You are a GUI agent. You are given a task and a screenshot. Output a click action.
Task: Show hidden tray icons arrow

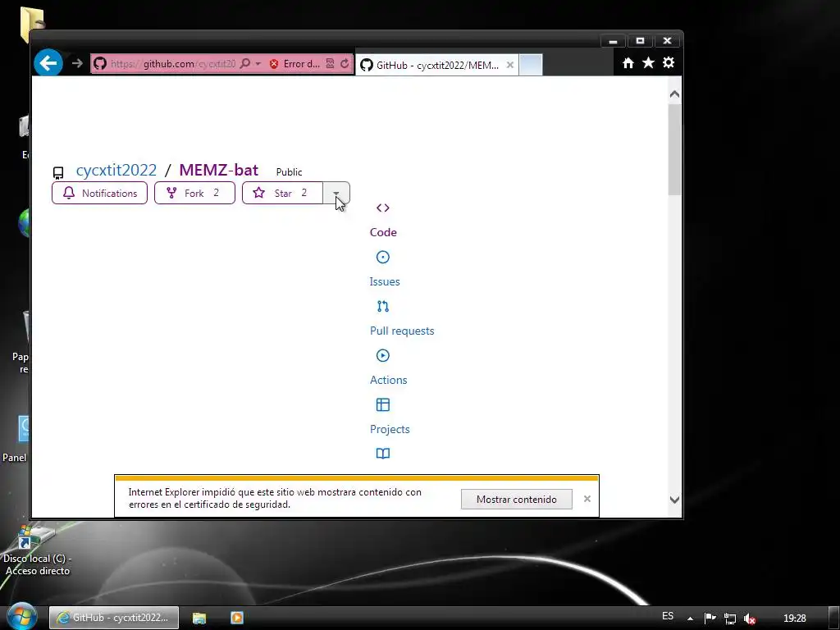(691, 619)
